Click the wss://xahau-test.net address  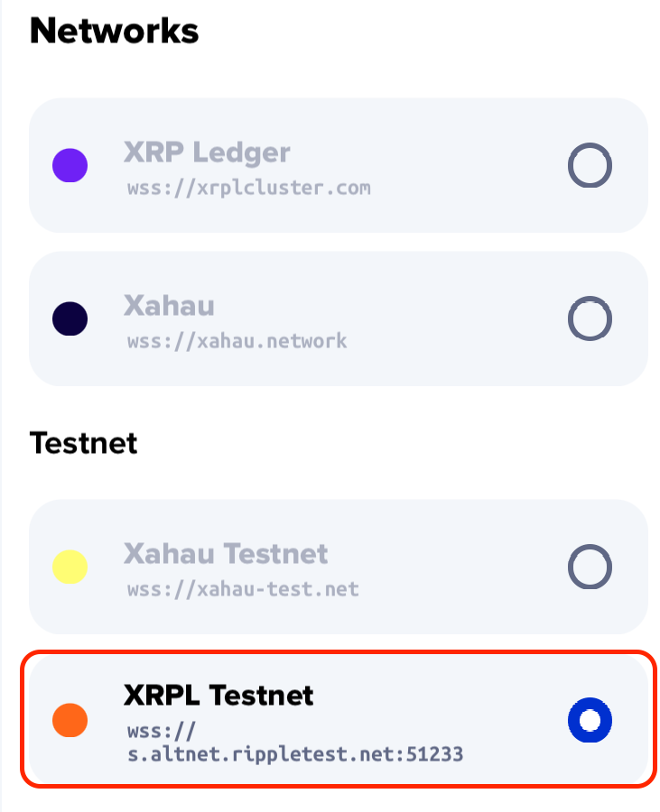(241, 590)
